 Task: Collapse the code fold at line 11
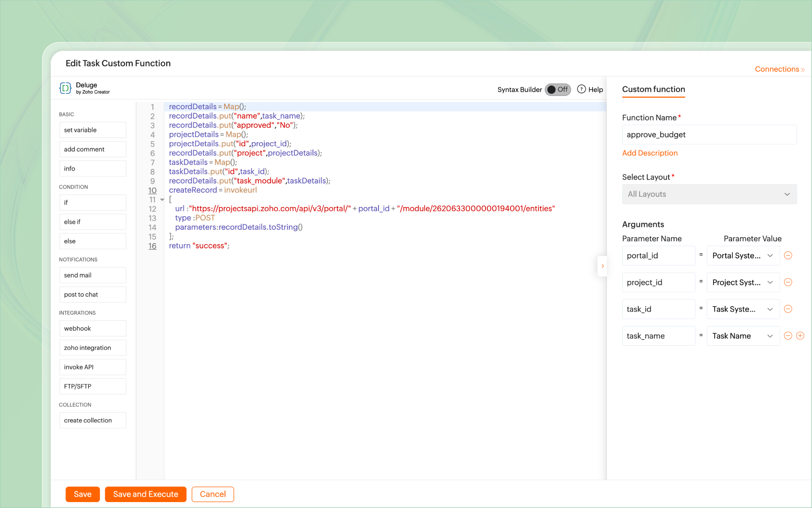tap(162, 200)
